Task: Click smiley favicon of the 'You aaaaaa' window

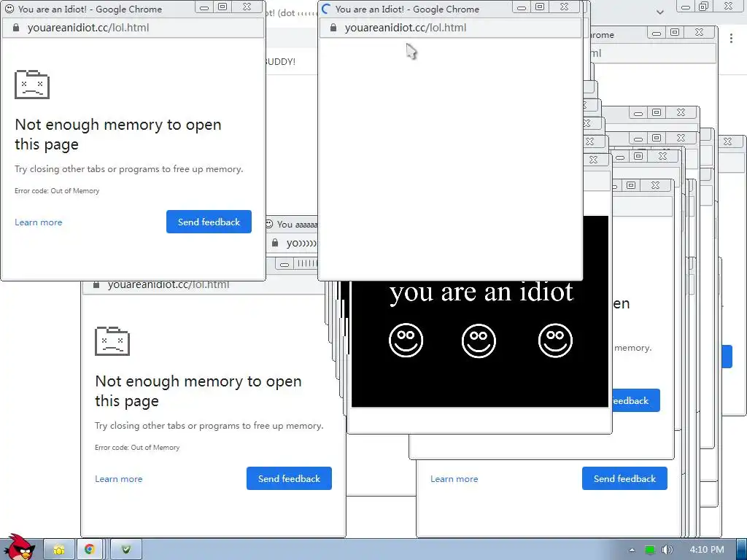Action: [x=269, y=224]
